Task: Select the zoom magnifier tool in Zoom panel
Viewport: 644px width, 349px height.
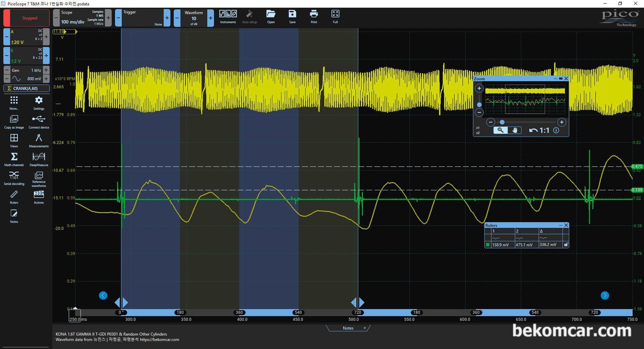Action: [x=500, y=130]
